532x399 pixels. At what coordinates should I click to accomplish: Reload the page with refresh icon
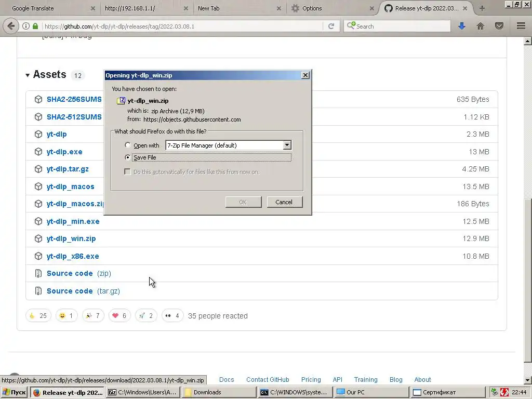[x=331, y=26]
